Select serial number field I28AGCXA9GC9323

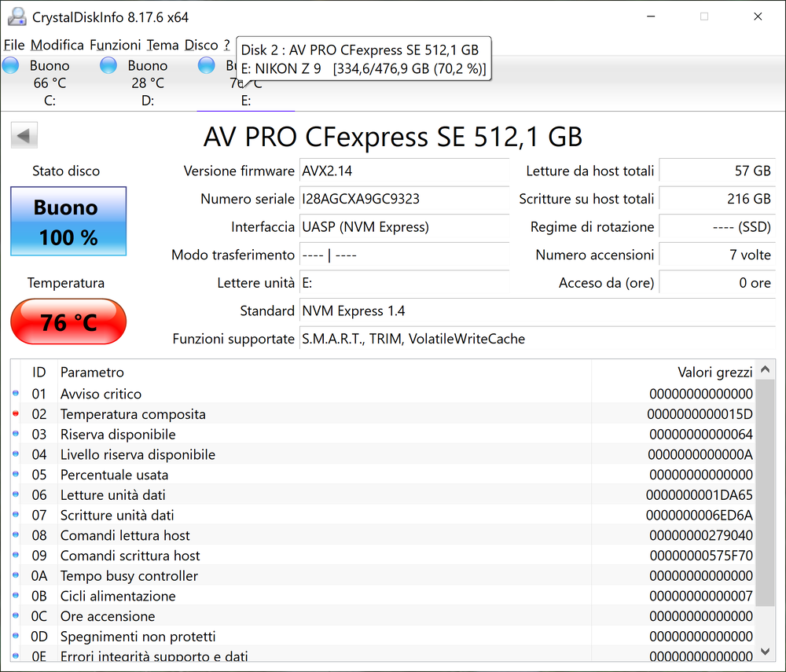tap(405, 199)
